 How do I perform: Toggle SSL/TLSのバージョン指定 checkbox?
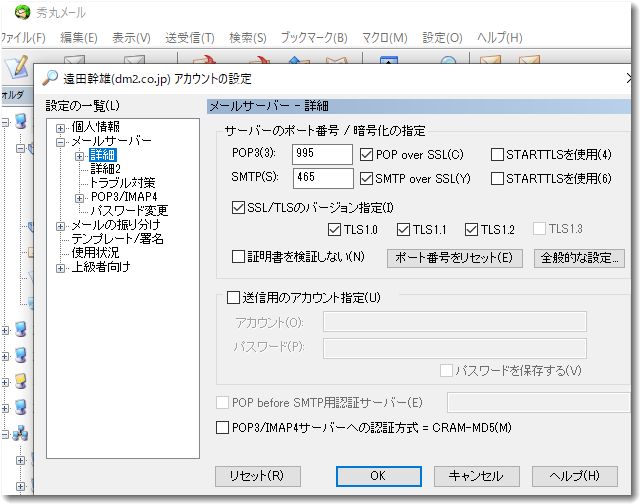click(238, 207)
